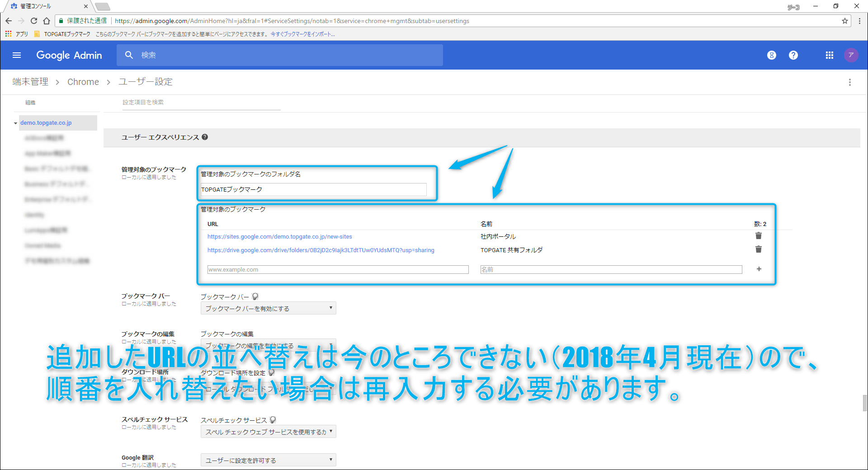
Task: Open the Google apps grid icon
Action: click(829, 55)
